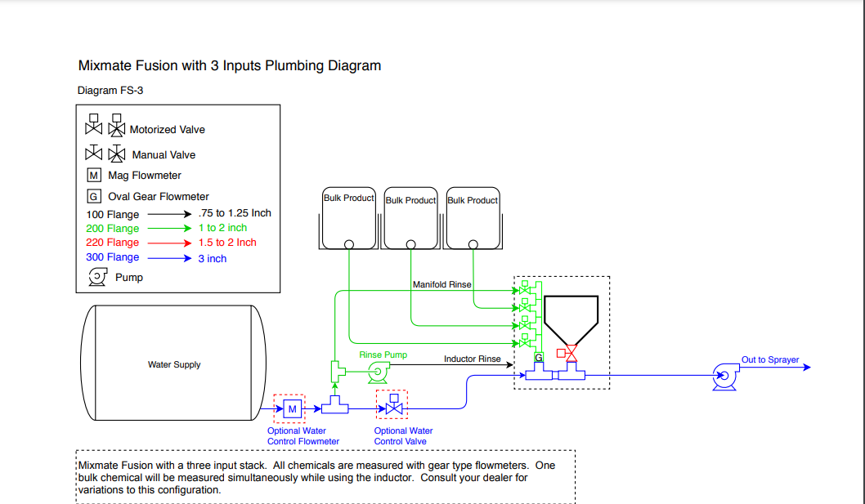Click the Rinse Pump icon
This screenshot has width=865, height=504.
377,371
